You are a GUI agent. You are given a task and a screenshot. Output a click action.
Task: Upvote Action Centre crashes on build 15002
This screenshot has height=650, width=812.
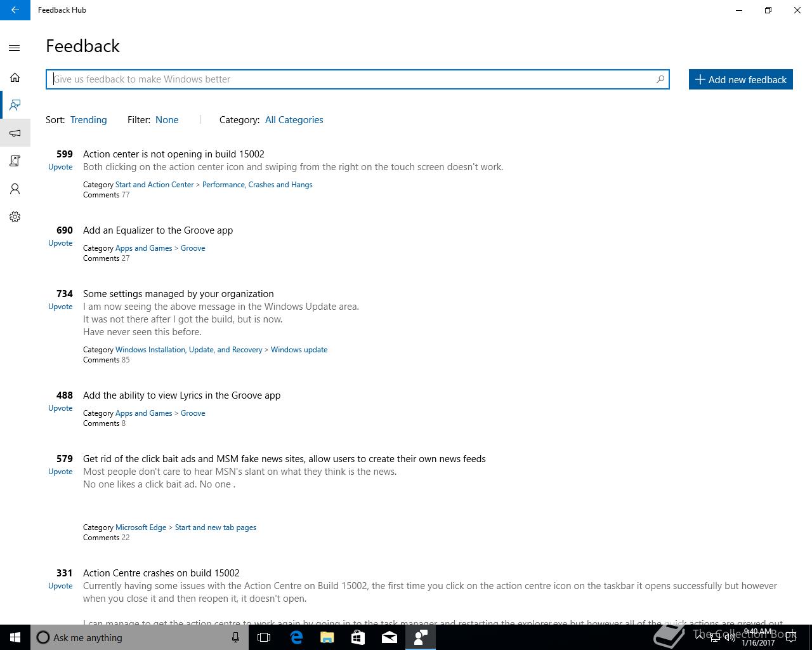pos(60,586)
